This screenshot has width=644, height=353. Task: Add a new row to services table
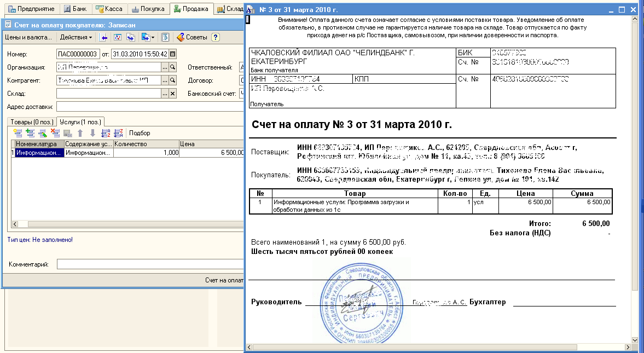point(18,133)
